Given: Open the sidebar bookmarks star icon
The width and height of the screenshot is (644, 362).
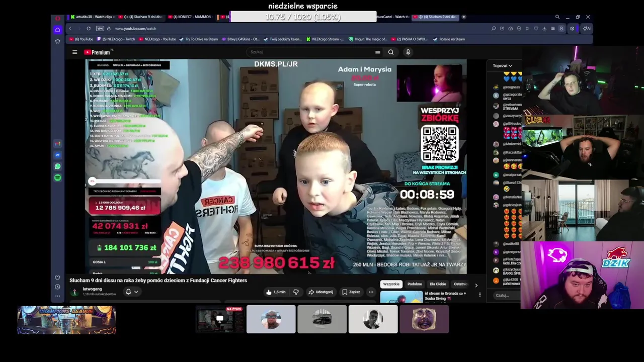Looking at the screenshot, I should tap(57, 41).
